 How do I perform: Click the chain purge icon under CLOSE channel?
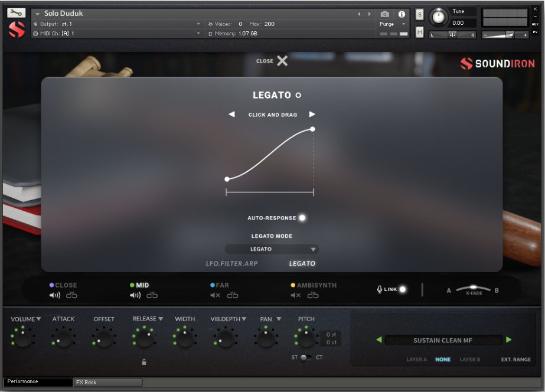tap(71, 294)
